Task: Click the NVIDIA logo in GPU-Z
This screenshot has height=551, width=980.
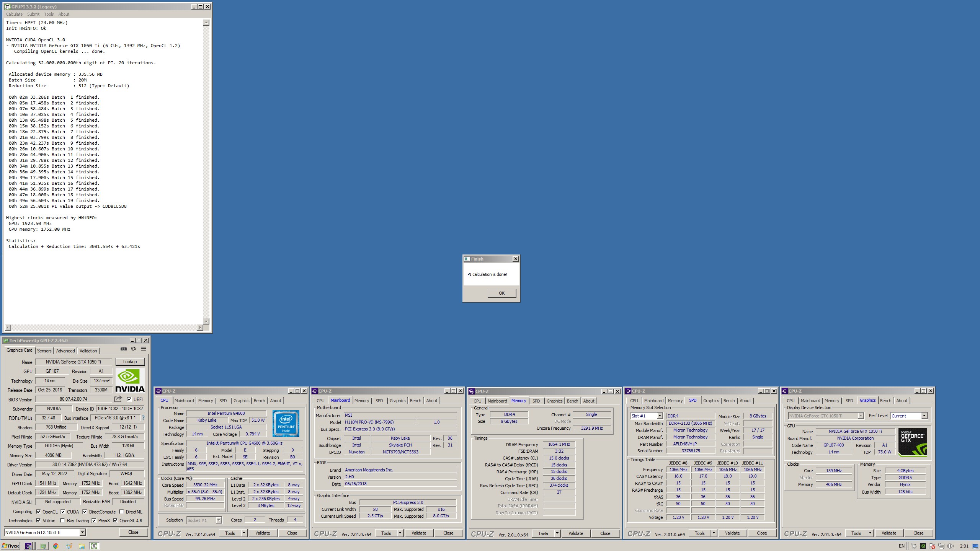Action: pos(130,380)
